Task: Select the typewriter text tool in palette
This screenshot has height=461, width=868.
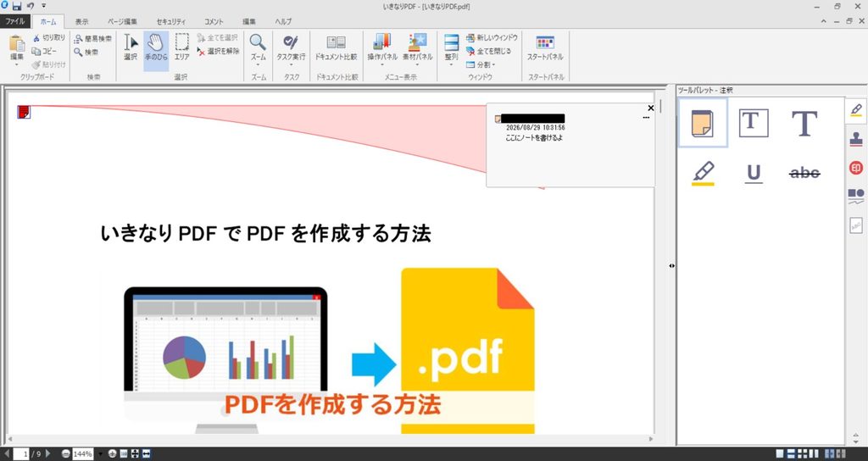Action: (804, 123)
